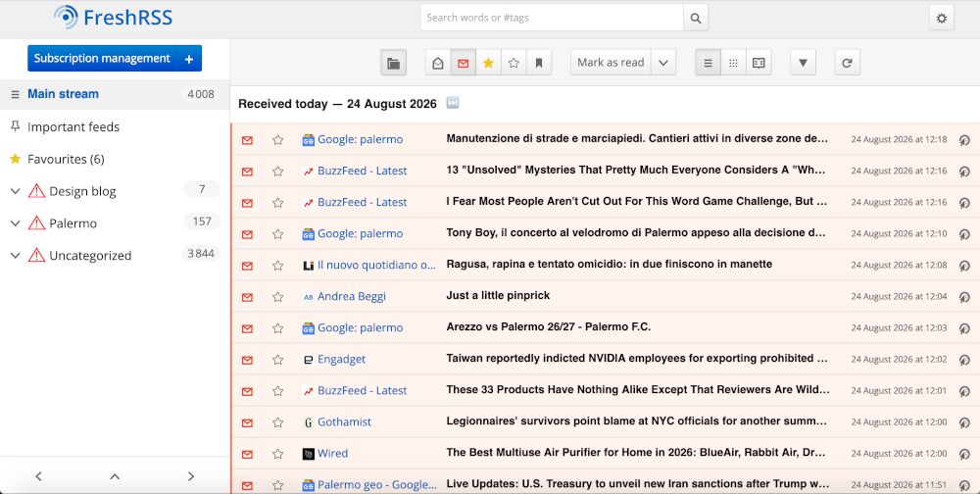Star the Tony Boy concerto article
The image size is (980, 494).
[x=278, y=234]
